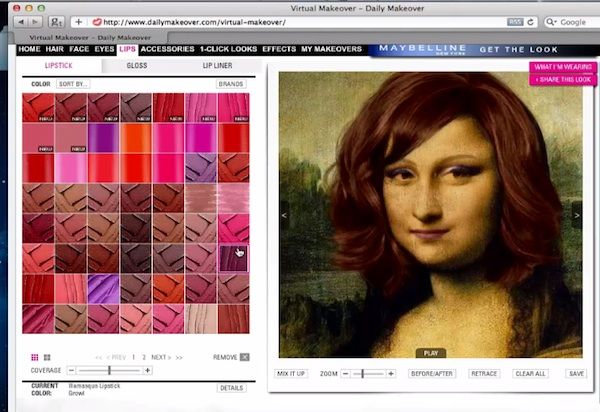Click CLEAR ALL button
The height and width of the screenshot is (412, 600).
[x=530, y=373]
